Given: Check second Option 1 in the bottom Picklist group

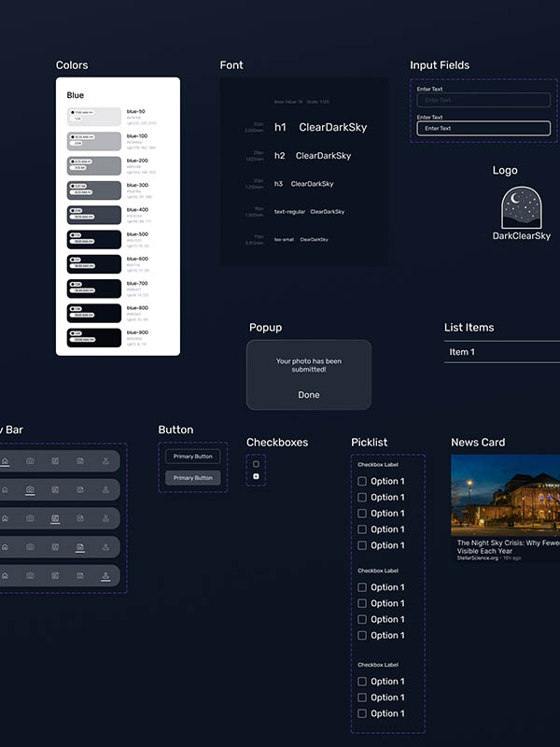Looking at the screenshot, I should [362, 698].
